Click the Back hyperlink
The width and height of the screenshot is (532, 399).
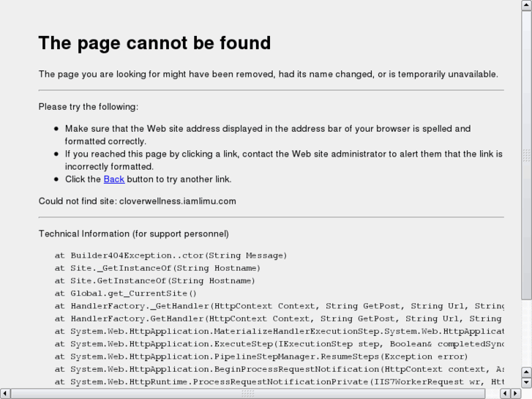coord(113,179)
